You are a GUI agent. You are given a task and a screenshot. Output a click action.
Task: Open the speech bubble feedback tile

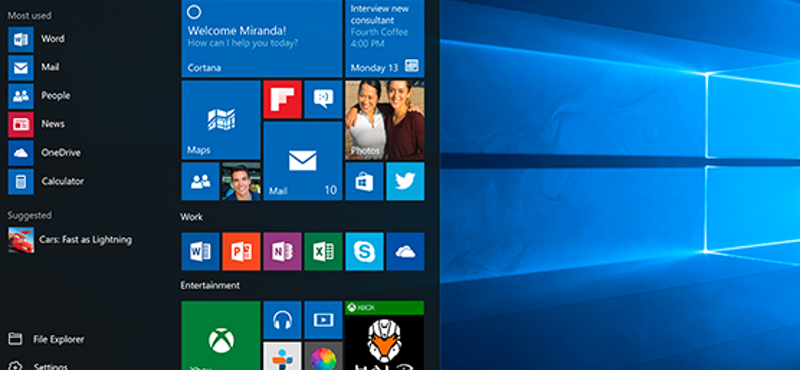pos(323,99)
